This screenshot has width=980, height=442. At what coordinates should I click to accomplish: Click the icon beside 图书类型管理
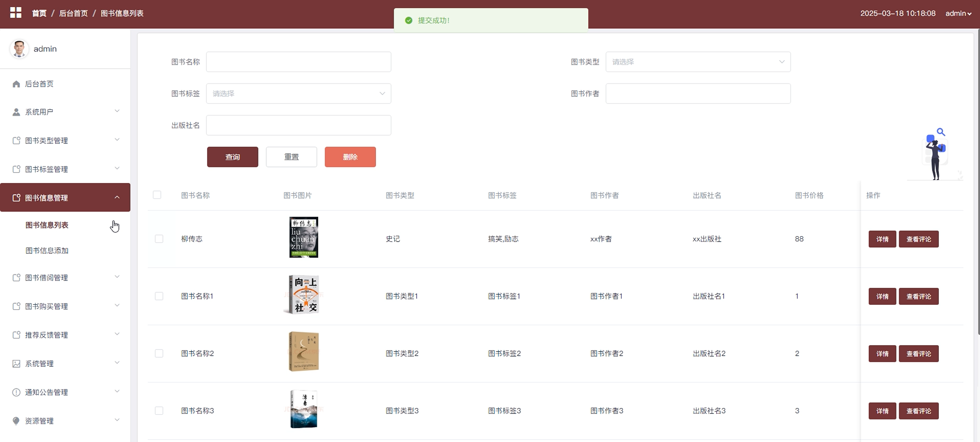point(16,141)
